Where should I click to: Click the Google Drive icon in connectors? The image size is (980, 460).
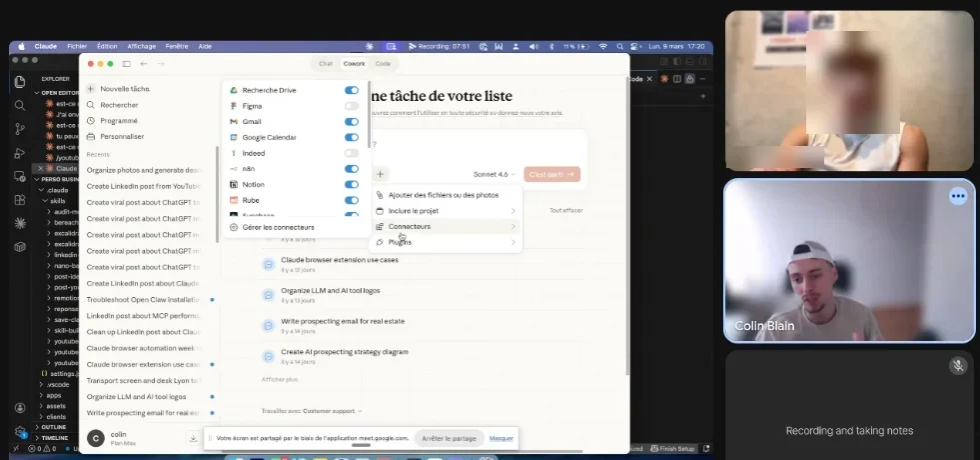point(234,90)
